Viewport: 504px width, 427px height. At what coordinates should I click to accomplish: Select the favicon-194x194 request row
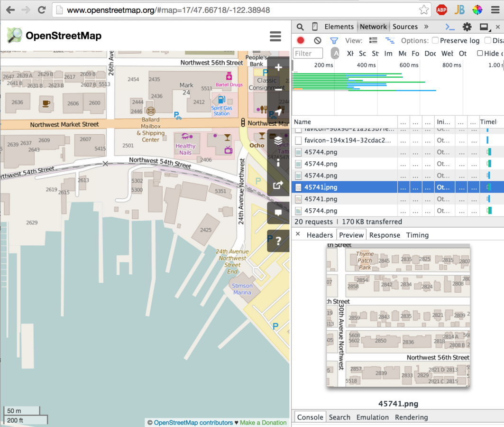pos(398,140)
